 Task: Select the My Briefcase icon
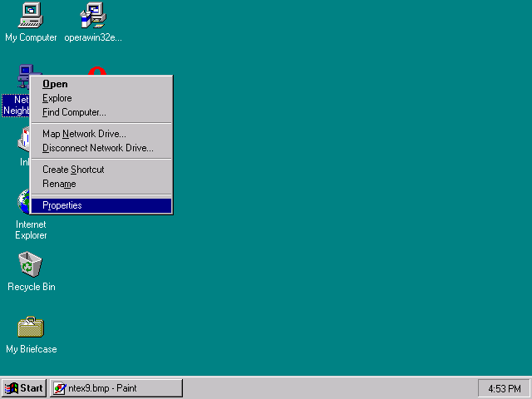[x=31, y=327]
